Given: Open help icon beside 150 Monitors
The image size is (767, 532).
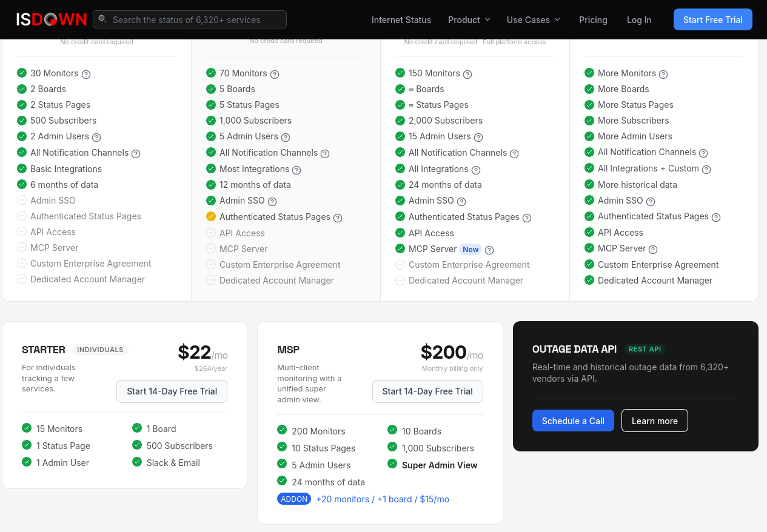Looking at the screenshot, I should coord(467,74).
